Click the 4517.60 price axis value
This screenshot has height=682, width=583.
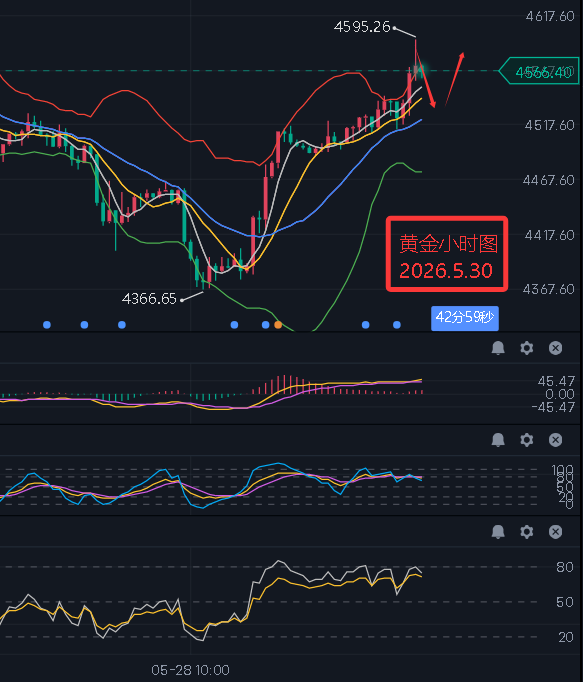549,126
